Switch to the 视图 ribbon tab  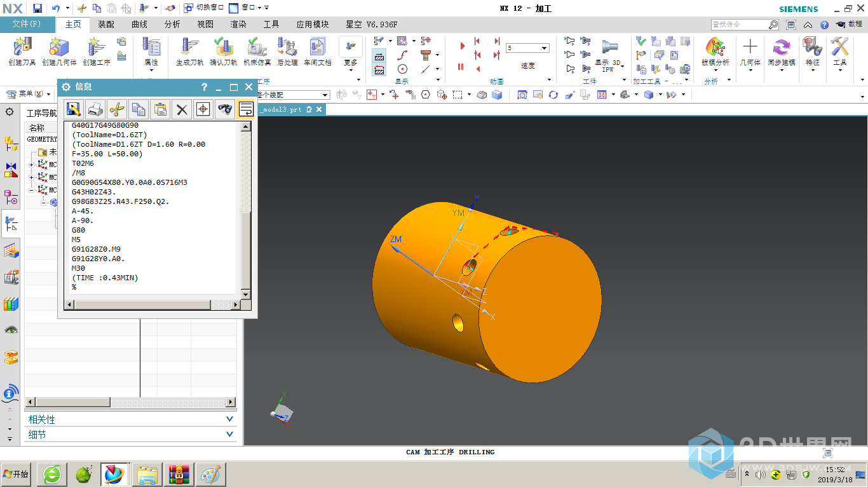click(205, 24)
